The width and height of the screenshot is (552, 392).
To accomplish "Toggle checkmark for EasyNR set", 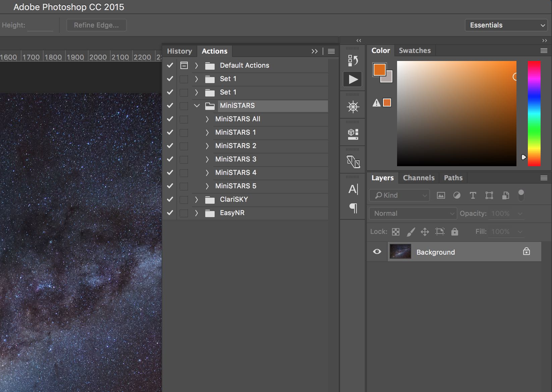I will tap(170, 213).
